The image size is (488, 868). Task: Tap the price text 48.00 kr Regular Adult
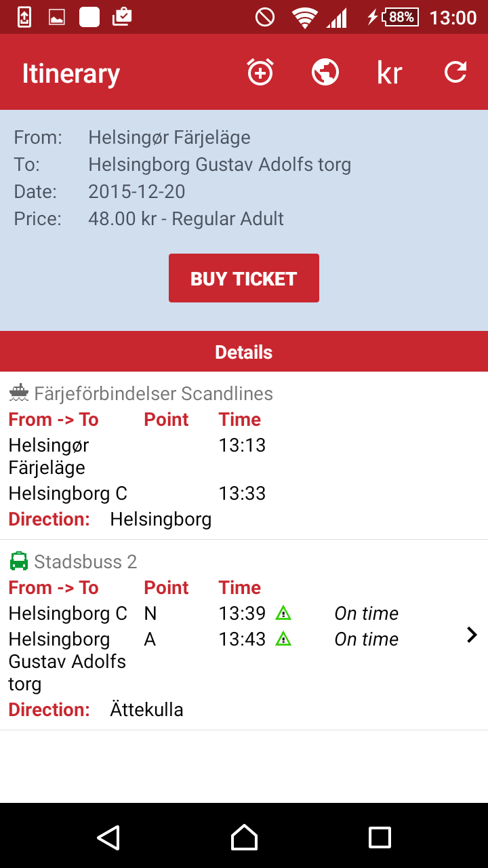pyautogui.click(x=186, y=218)
